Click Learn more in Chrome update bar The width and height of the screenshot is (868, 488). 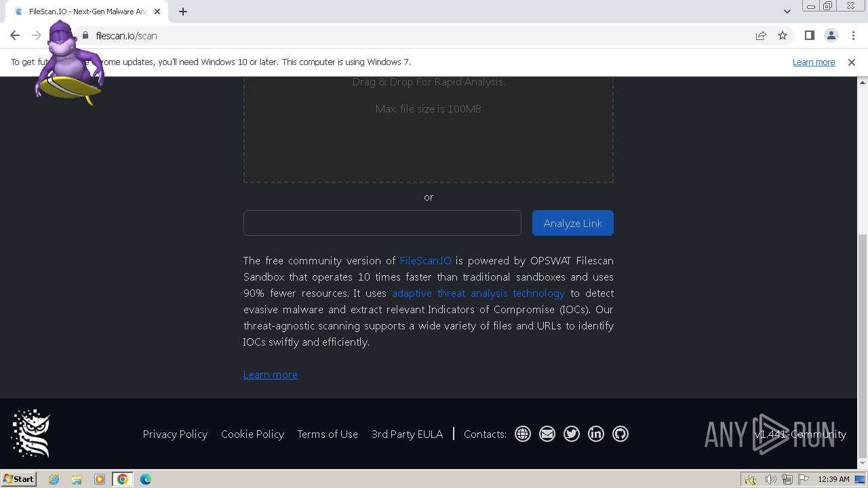(814, 62)
